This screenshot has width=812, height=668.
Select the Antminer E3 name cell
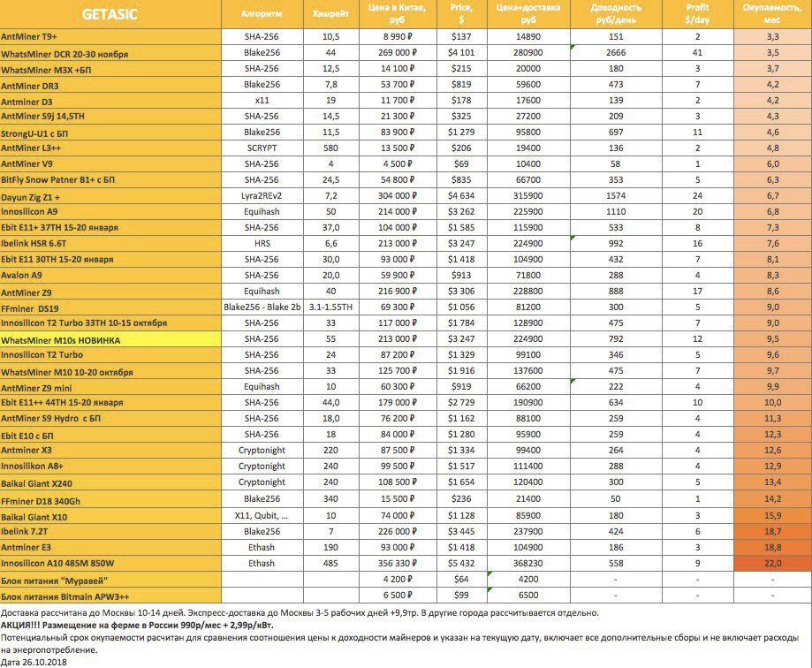tap(110, 547)
